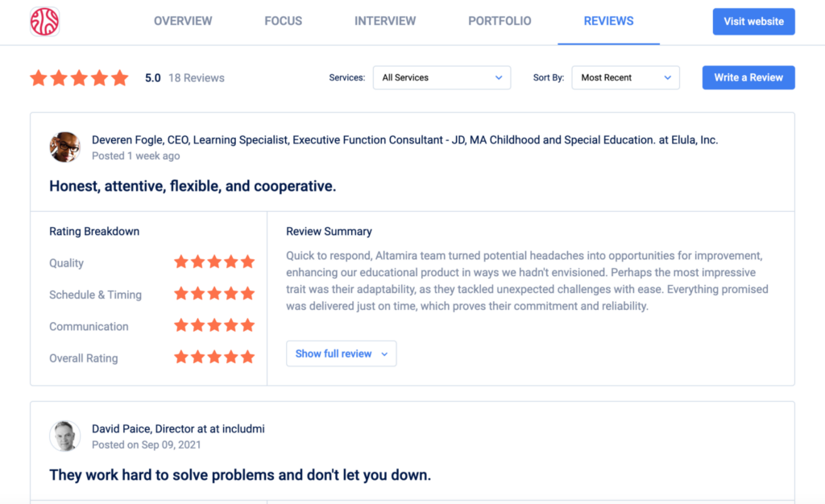Click the first star in the 5.0 header rating

click(x=38, y=77)
